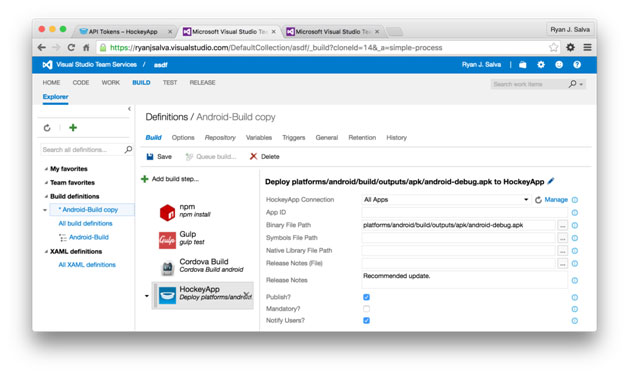628x376 pixels.
Task: Add a new definition with green plus
Action: [73, 127]
